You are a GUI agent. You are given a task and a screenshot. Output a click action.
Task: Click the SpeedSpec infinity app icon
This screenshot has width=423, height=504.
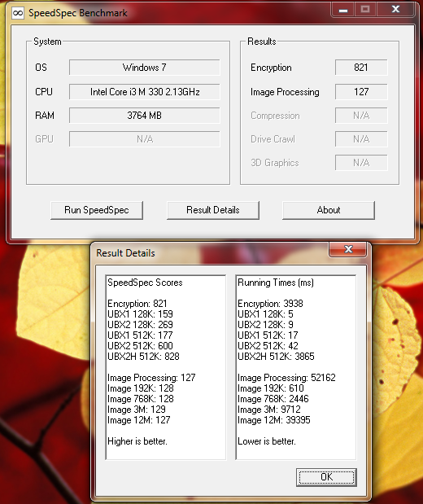18,13
